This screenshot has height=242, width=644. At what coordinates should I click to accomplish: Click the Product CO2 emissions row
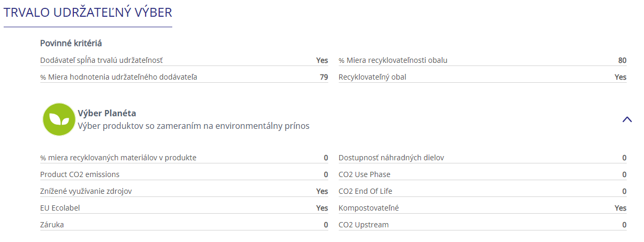[184, 174]
